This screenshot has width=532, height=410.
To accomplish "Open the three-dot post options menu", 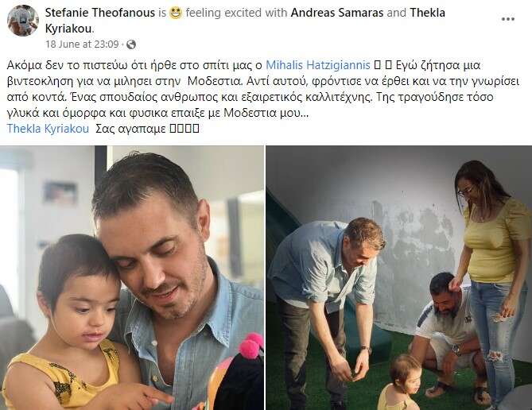I will tap(507, 19).
